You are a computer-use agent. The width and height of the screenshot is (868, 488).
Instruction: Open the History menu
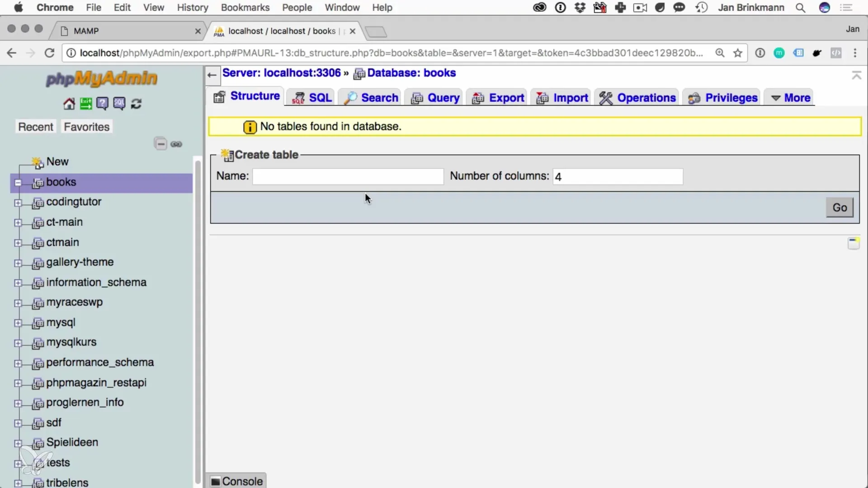tap(193, 8)
